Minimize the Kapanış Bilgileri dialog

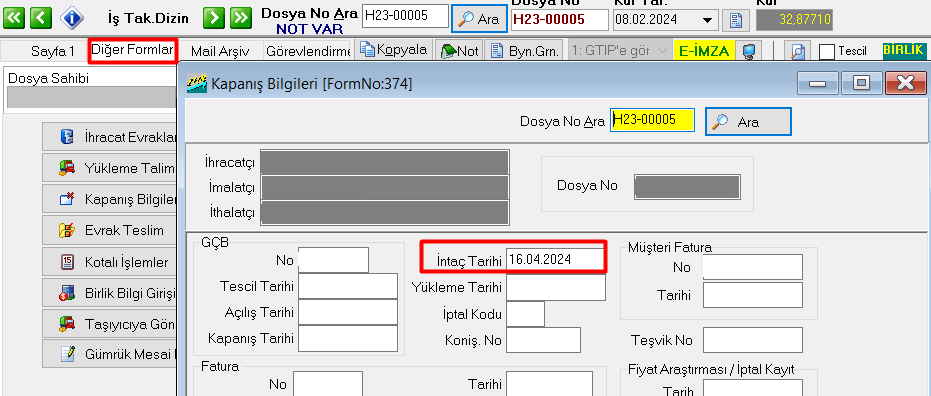818,83
